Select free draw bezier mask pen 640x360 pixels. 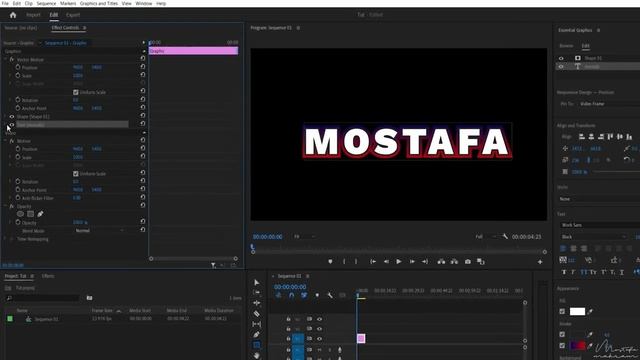40,214
